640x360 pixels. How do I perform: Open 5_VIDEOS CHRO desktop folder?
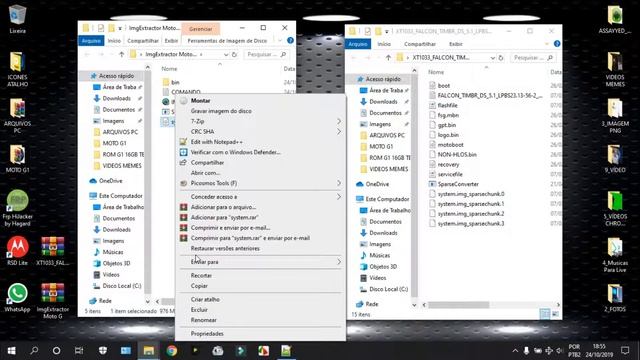(615, 208)
